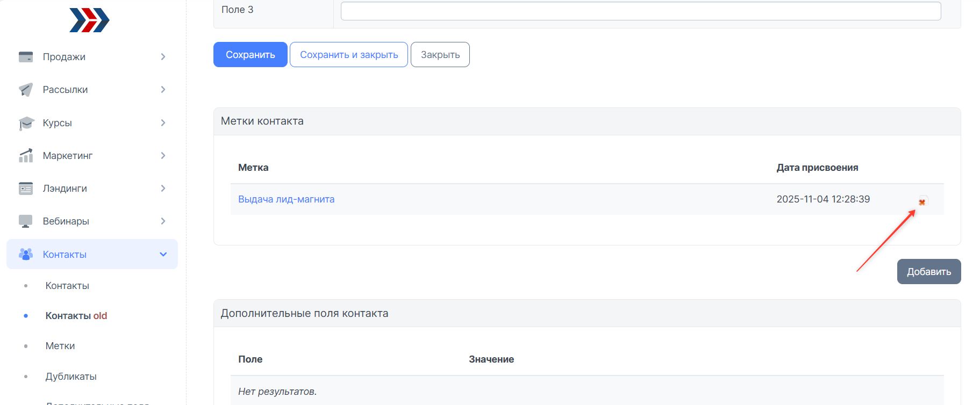Expand the Продажи menu chevron
Image resolution: width=980 pixels, height=405 pixels.
[x=163, y=57]
